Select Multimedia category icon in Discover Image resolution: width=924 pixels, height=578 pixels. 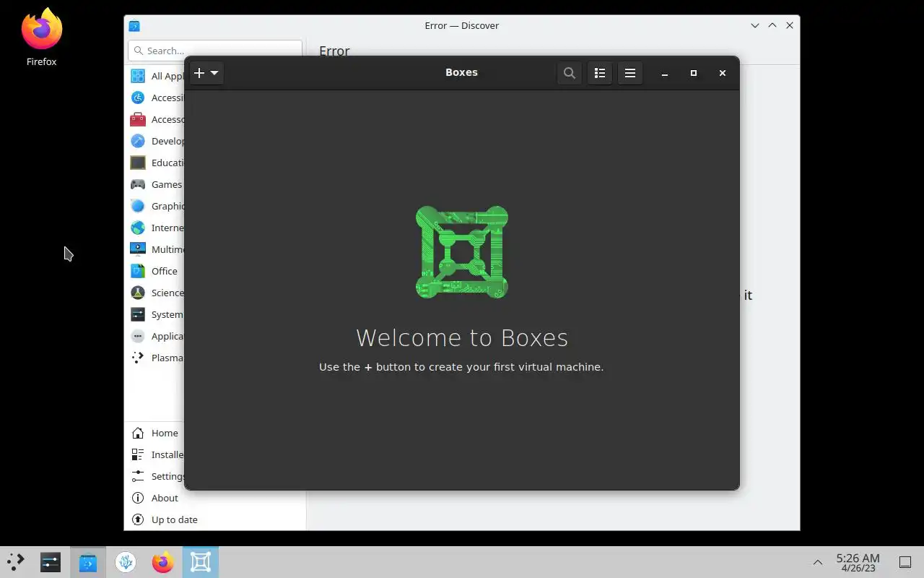(138, 249)
